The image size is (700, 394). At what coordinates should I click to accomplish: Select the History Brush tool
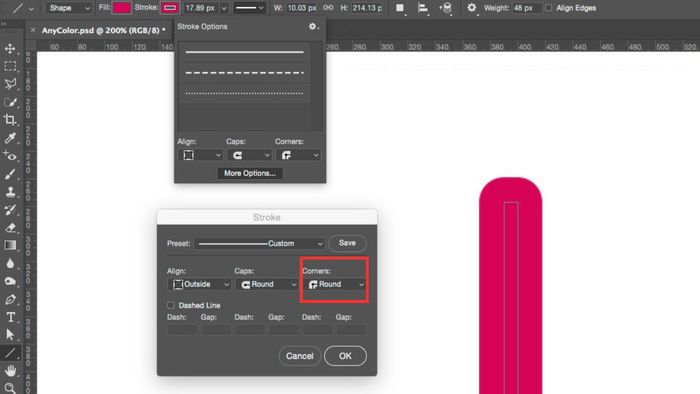point(10,210)
